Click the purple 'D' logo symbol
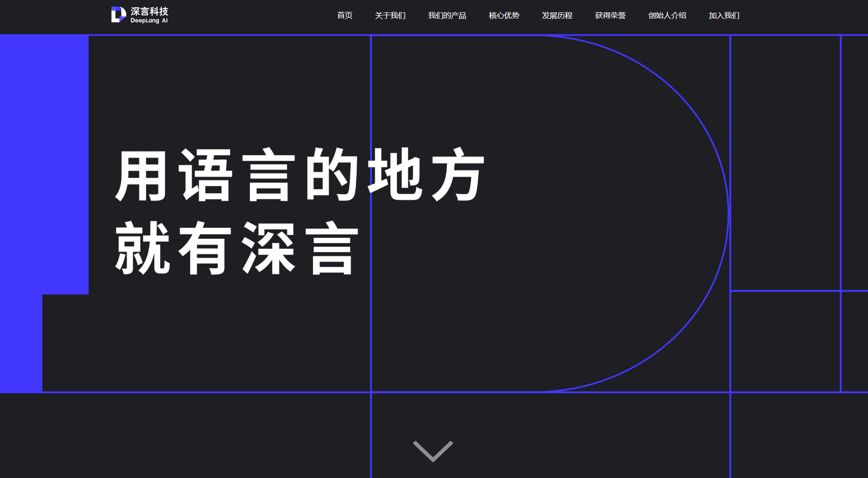This screenshot has height=478, width=868. click(118, 14)
